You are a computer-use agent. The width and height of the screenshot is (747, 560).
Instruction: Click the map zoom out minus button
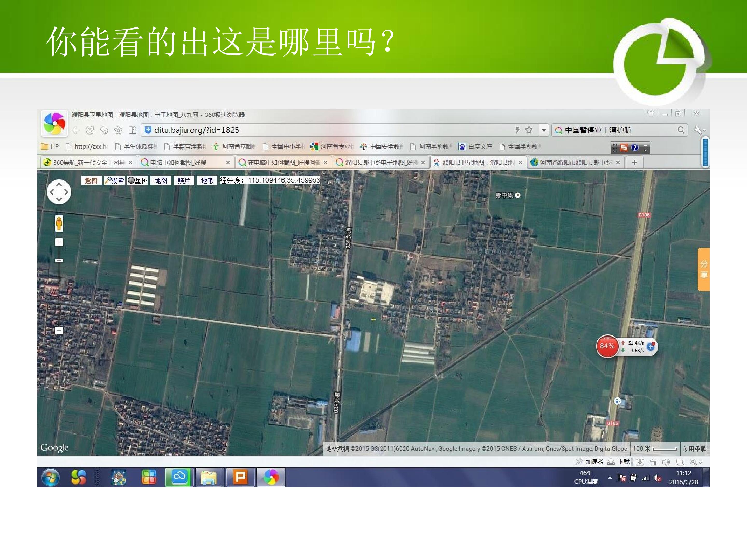tap(59, 331)
